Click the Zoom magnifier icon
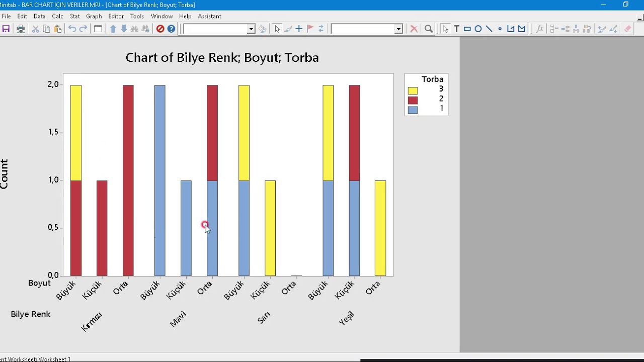Screen dimensions: 644x362 pyautogui.click(x=429, y=29)
